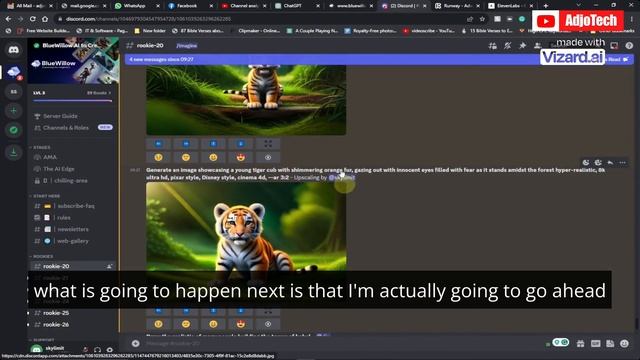Open the browser tab search chevron
The height and width of the screenshot is (360, 640).
(578, 5)
